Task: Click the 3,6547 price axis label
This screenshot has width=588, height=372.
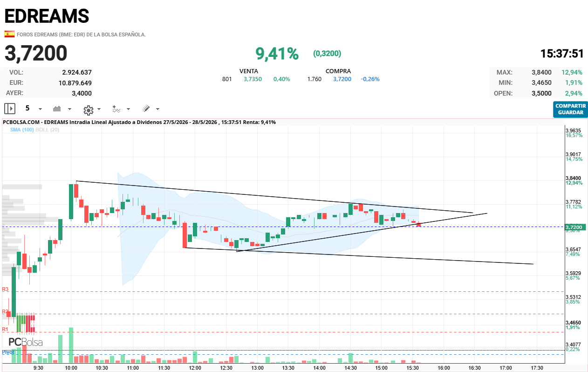Action: 573,250
